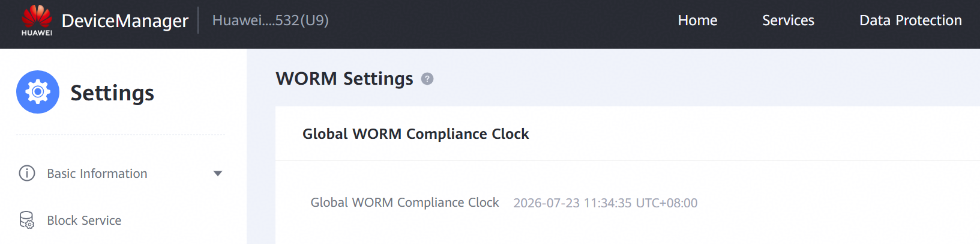The image size is (980, 244).
Task: Open the Data Protection menu
Action: coord(910,20)
